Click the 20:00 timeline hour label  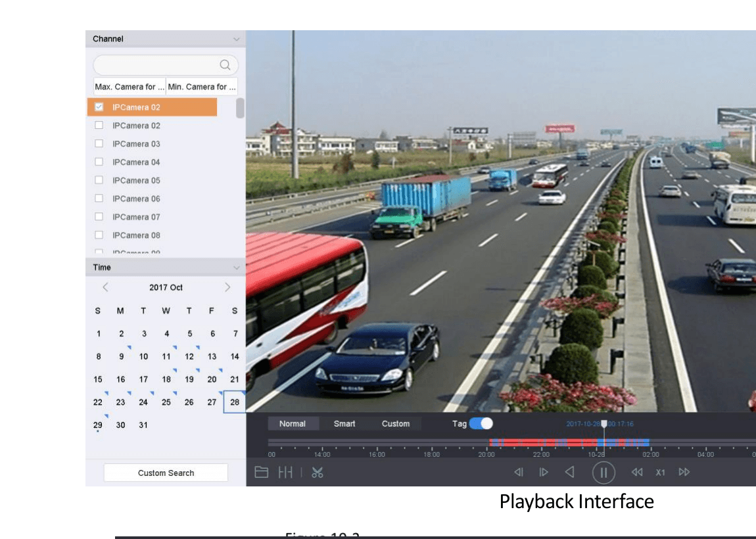coord(486,454)
